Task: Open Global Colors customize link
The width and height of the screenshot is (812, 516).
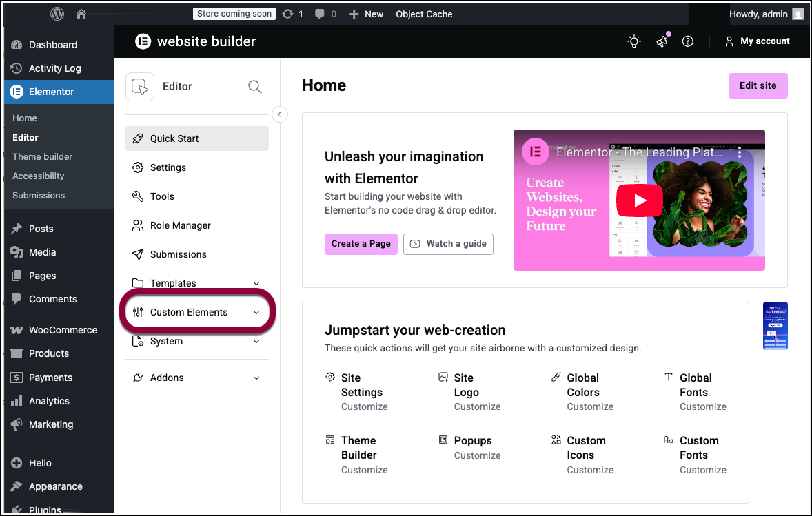Action: point(589,406)
